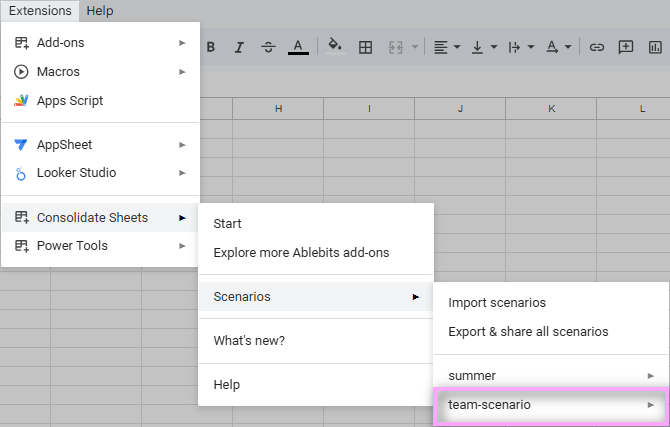Select column K header
The image size is (670, 427).
pos(551,109)
